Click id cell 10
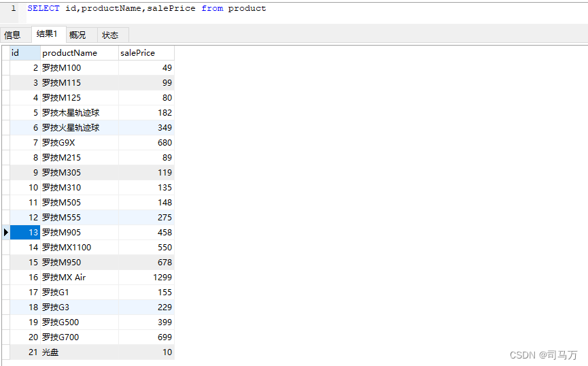The width and height of the screenshot is (588, 366). (24, 188)
